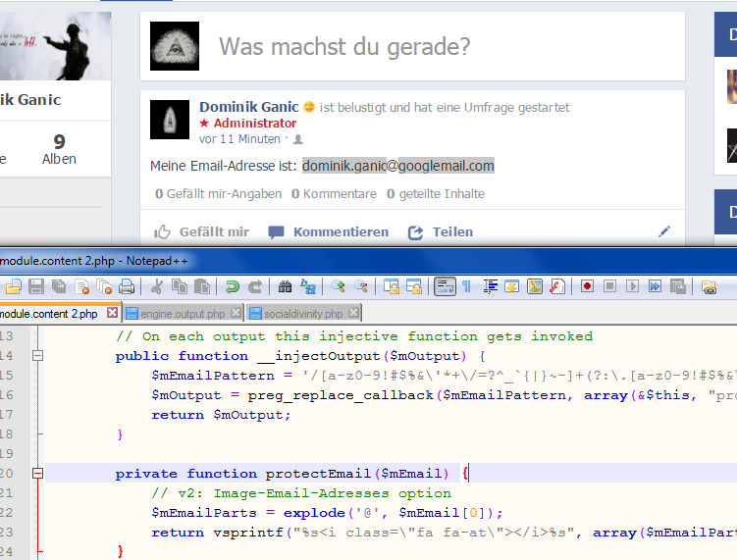This screenshot has height=560, width=737.
Task: Click the last folder-link toolbar icon
Action: [709, 286]
